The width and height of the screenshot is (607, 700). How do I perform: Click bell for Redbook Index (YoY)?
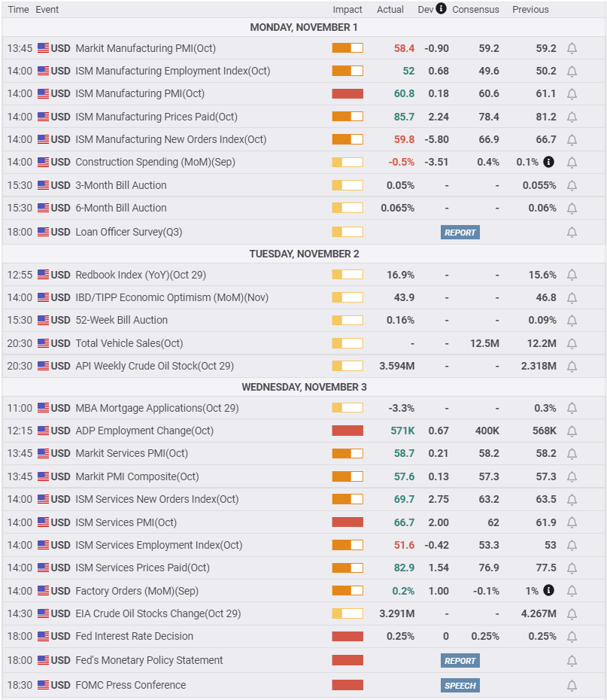pos(572,275)
